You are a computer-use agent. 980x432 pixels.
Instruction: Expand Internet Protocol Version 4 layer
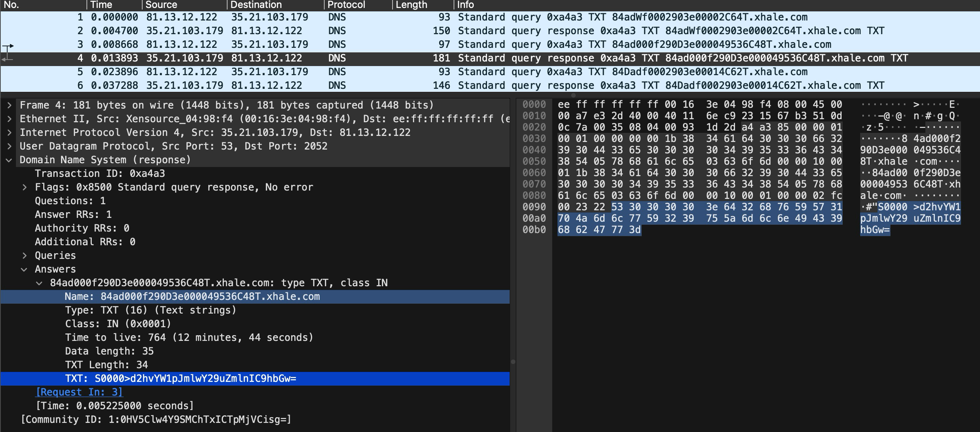tap(9, 132)
